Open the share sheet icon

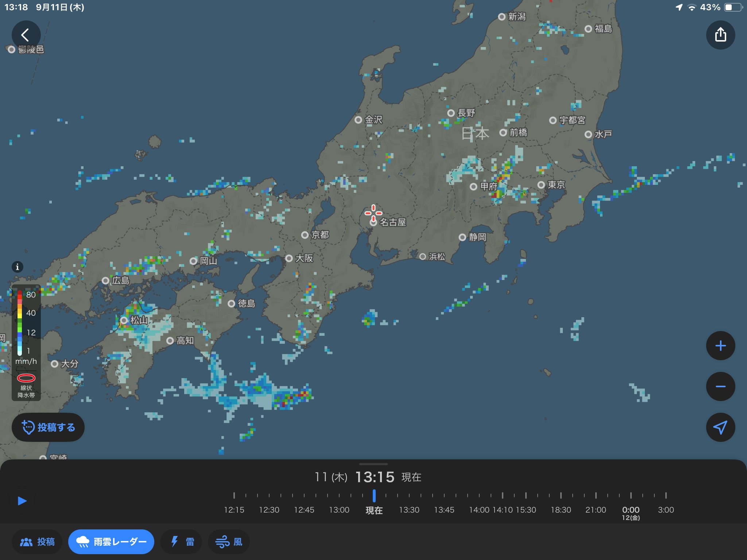tap(720, 35)
